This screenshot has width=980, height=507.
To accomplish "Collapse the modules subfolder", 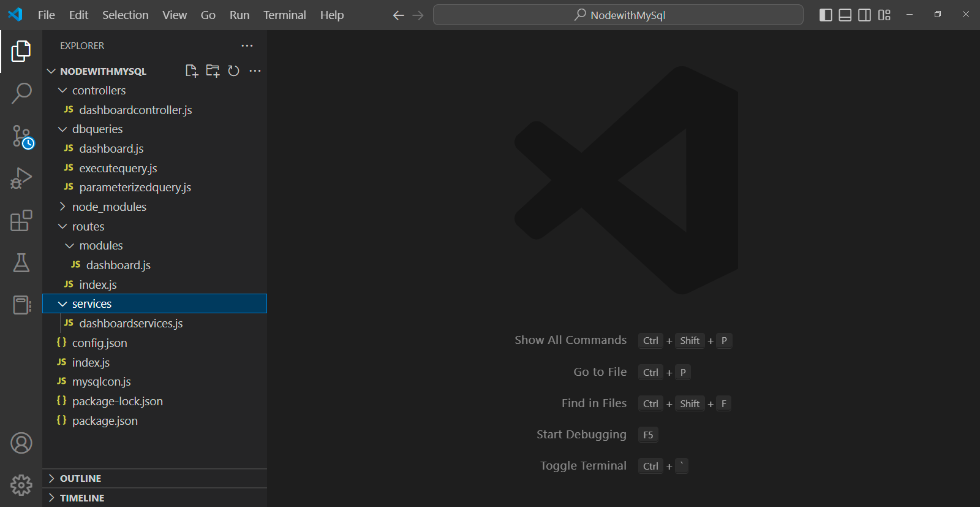I will pos(69,246).
